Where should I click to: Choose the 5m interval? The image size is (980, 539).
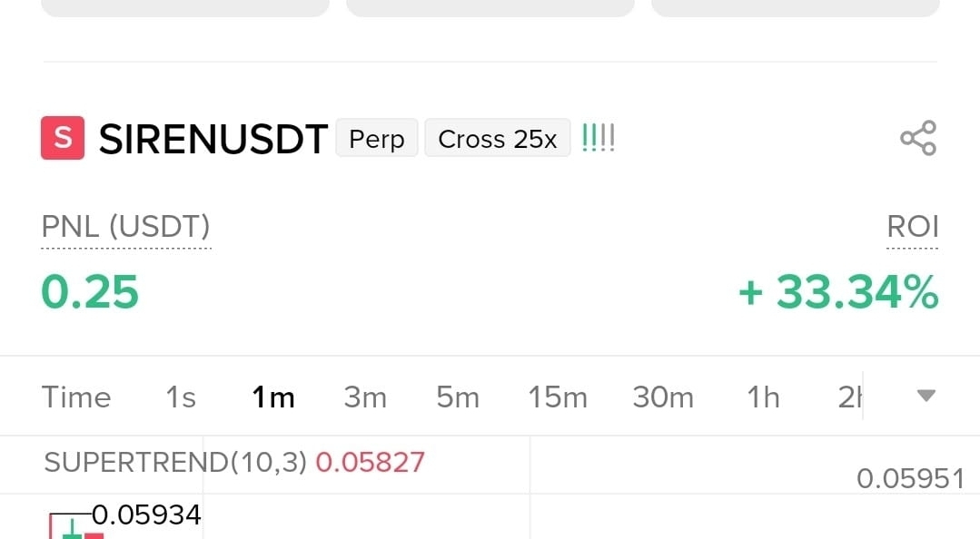click(x=457, y=397)
